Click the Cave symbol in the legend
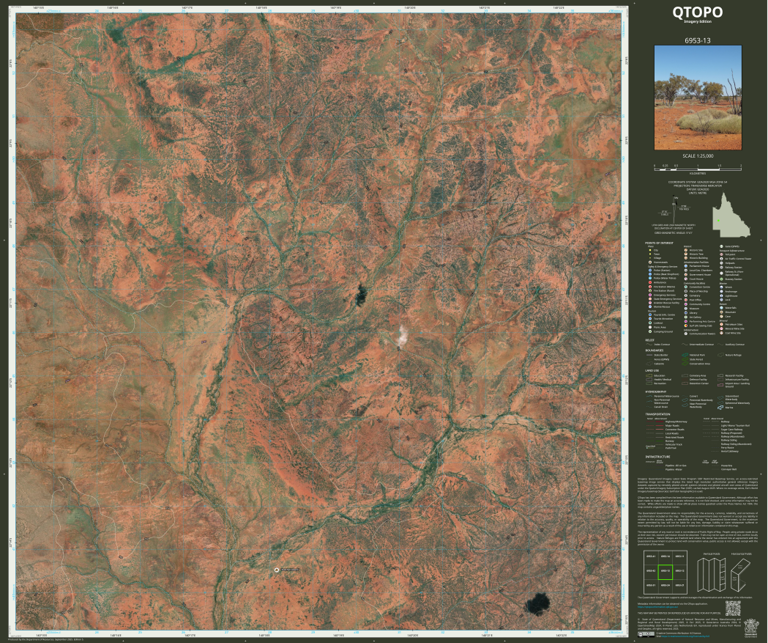The height and width of the screenshot is (643, 768). pos(721,316)
